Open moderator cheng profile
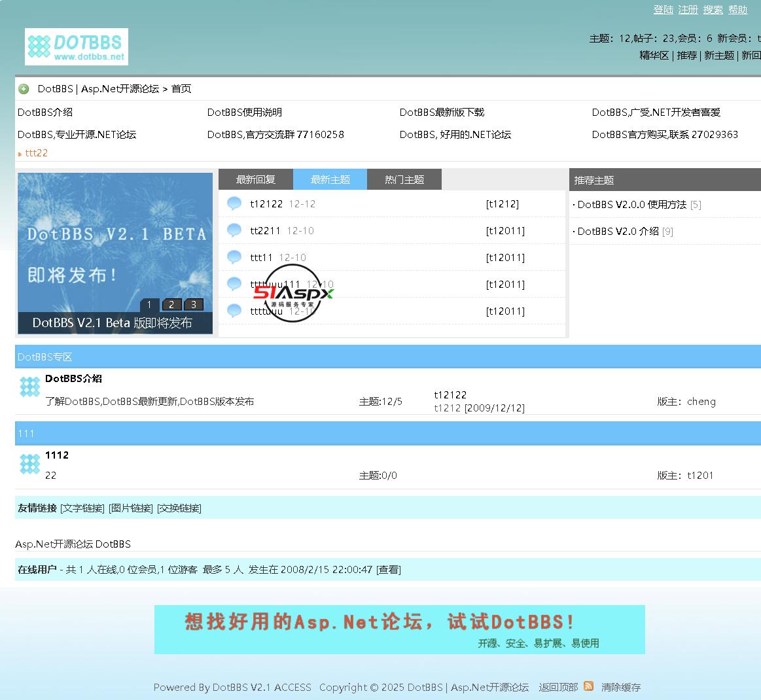This screenshot has width=761, height=700. coord(701,401)
